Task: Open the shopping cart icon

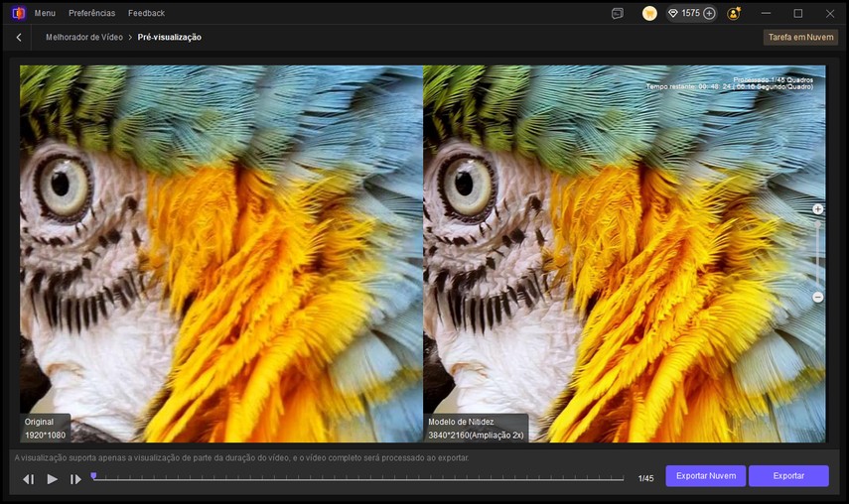Action: 649,14
